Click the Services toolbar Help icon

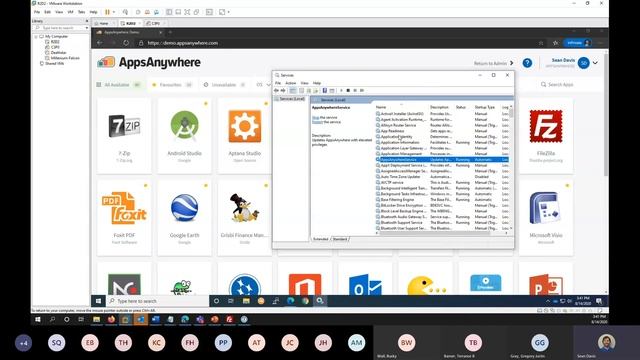pos(324,90)
